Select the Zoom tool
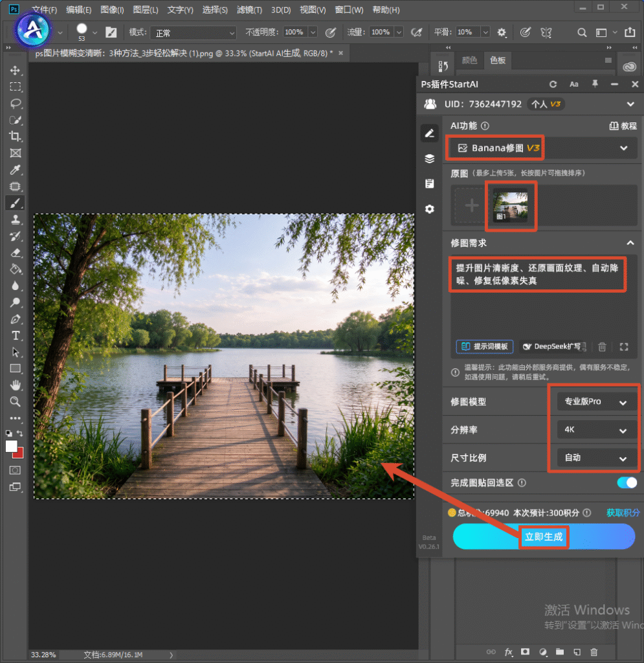 coord(16,401)
